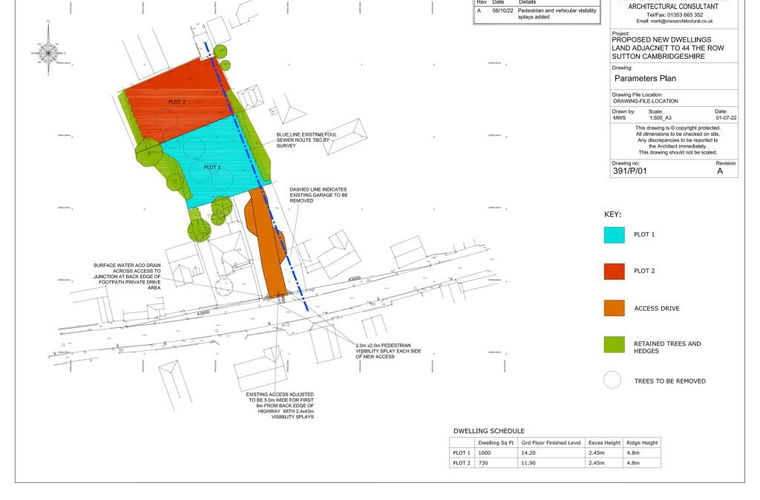Click the orange access drive on the plan
Viewport: 760px width, 500px height.
(269, 250)
